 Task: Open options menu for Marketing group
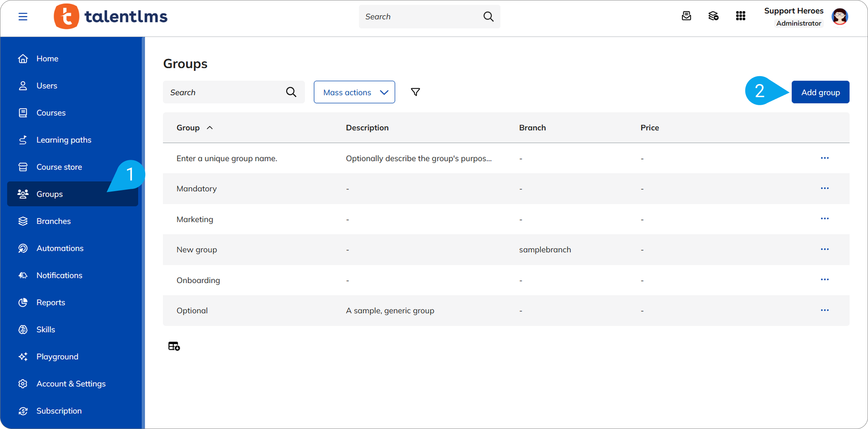point(825,219)
